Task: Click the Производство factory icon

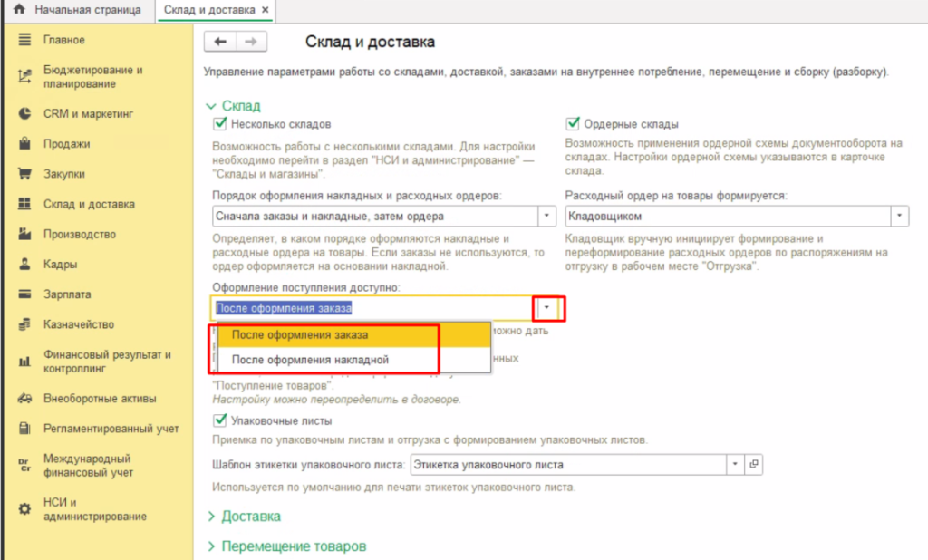Action: tap(24, 235)
